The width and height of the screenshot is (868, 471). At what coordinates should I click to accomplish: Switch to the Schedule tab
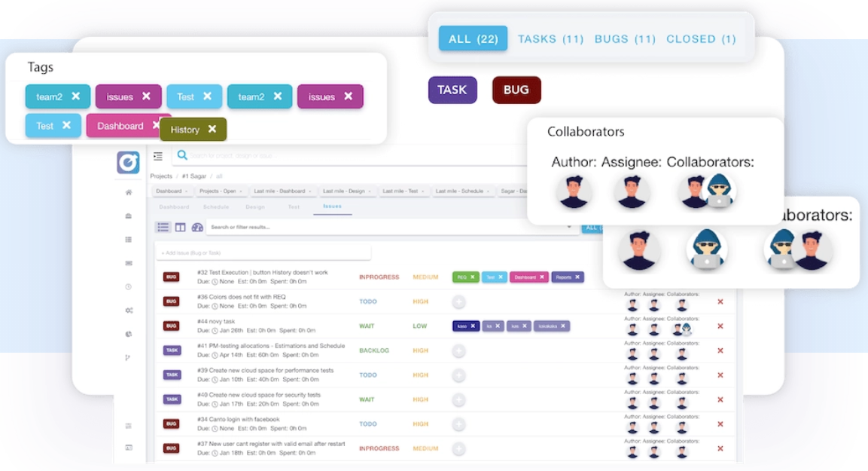point(216,206)
